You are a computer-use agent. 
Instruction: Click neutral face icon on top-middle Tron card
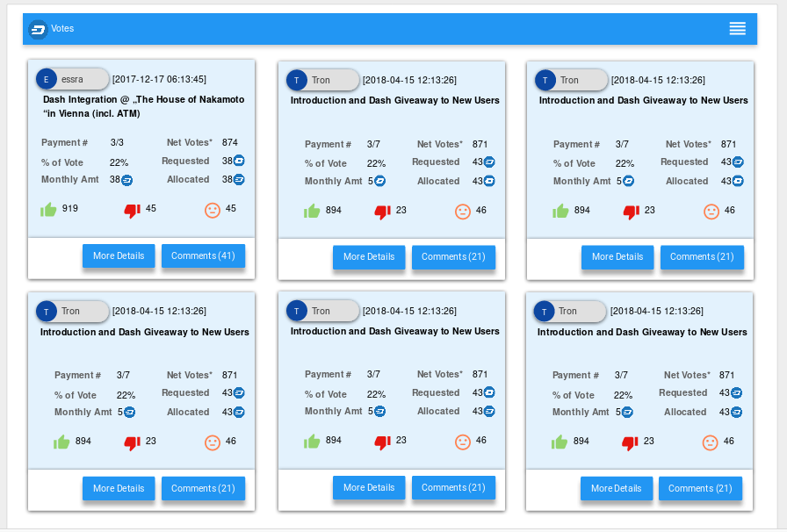[x=463, y=212]
